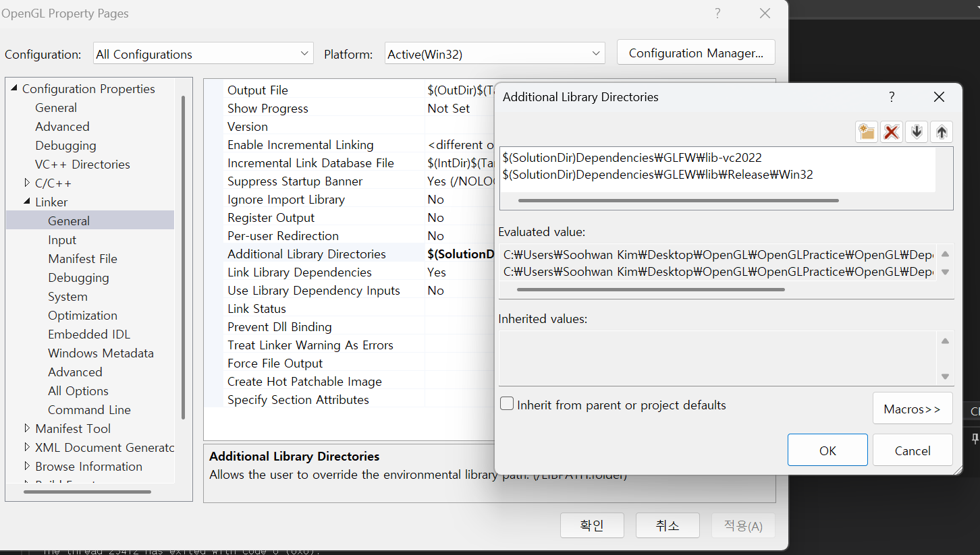980x555 pixels.
Task: Open the Platform dropdown
Action: coord(494,54)
